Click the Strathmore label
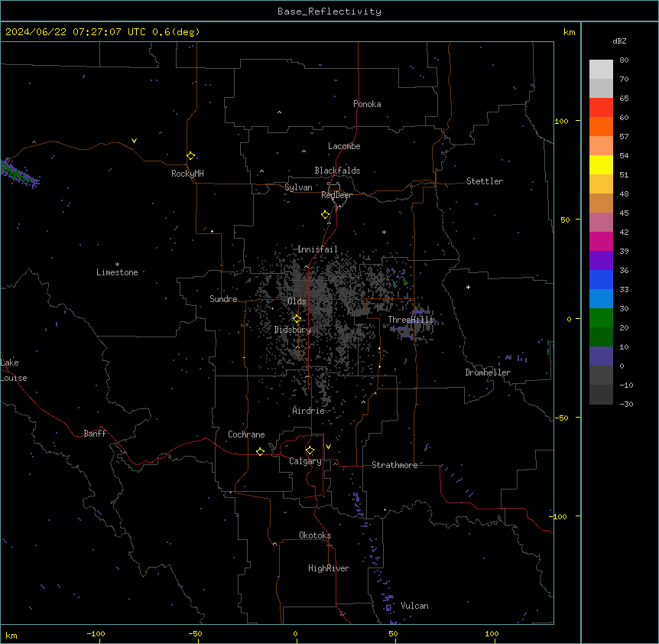This screenshot has height=644, width=659. [x=394, y=465]
